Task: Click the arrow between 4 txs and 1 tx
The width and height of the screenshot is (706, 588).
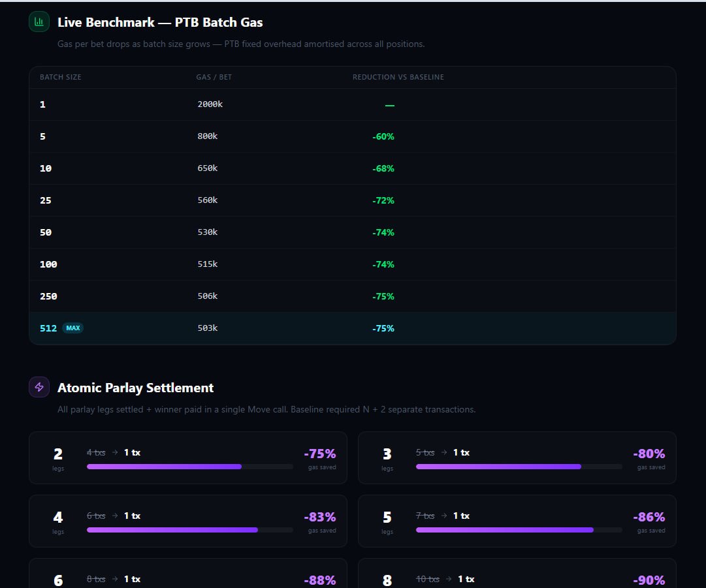Action: [115, 452]
